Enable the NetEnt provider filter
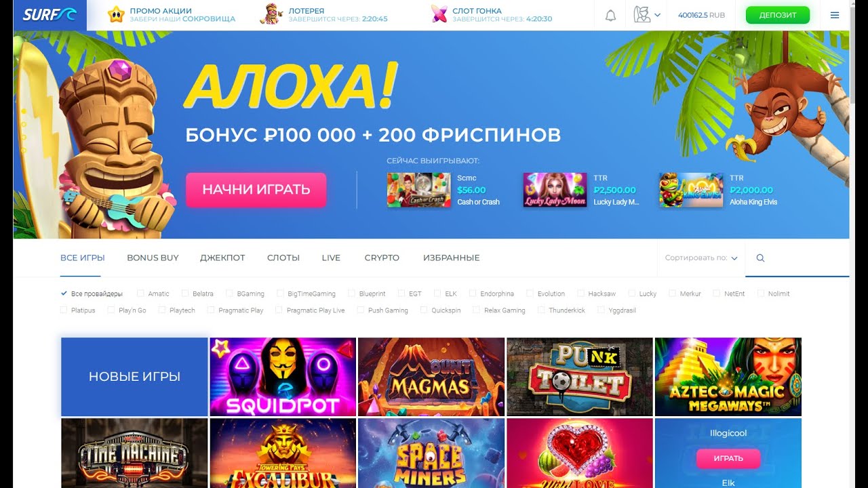Image resolution: width=868 pixels, height=488 pixels. [x=717, y=293]
